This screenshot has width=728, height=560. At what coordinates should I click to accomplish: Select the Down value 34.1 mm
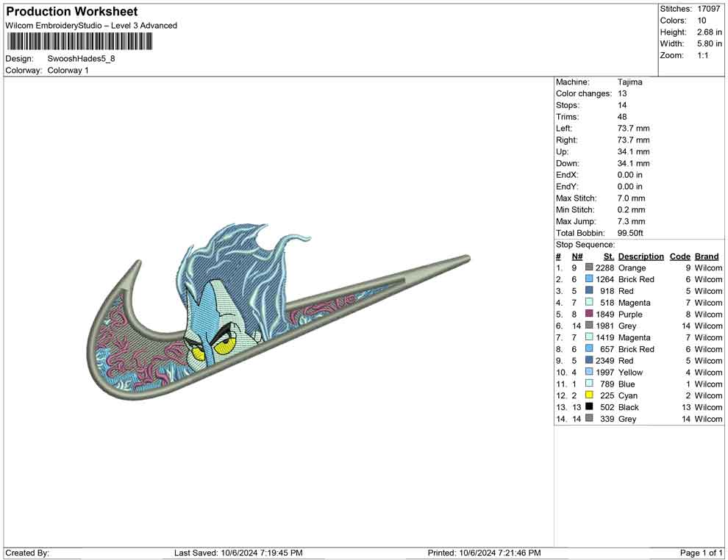633,163
